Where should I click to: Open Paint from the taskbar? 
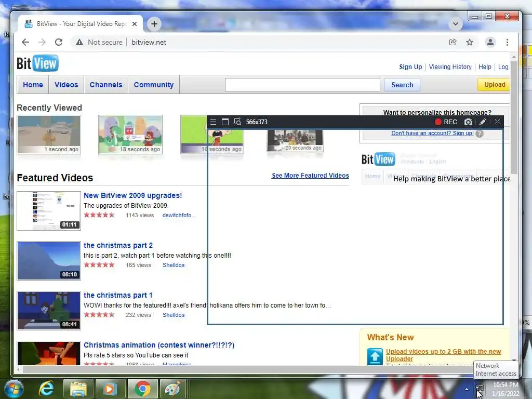[172, 389]
